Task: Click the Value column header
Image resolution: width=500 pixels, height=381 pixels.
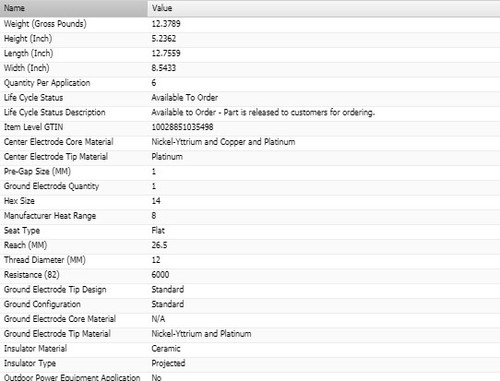Action: [324, 8]
